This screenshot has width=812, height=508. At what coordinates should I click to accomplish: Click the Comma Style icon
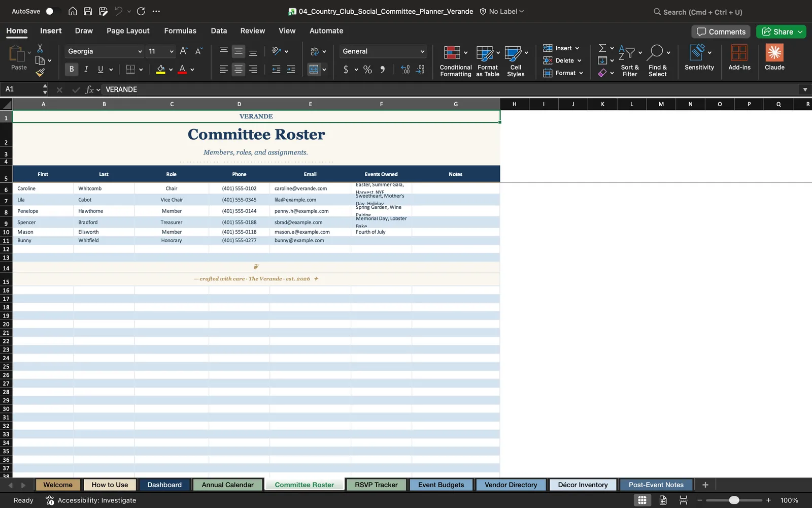tap(382, 69)
